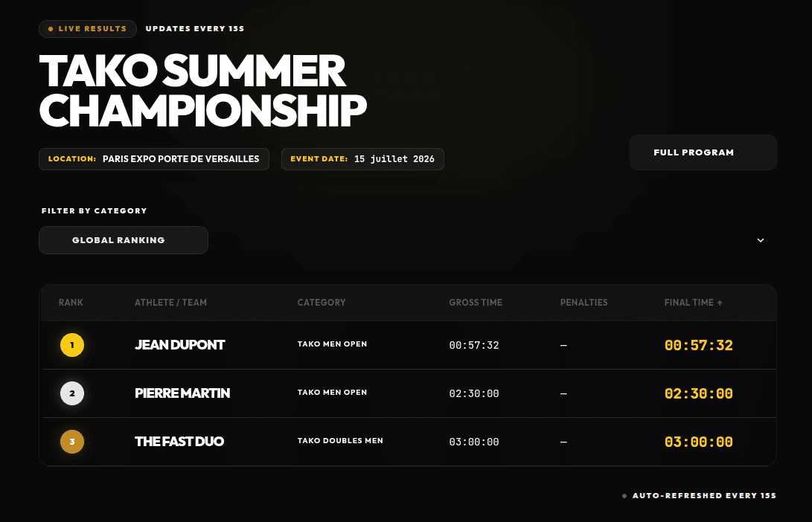812x522 pixels.
Task: Select the Athlete / Team column header
Action: click(170, 303)
